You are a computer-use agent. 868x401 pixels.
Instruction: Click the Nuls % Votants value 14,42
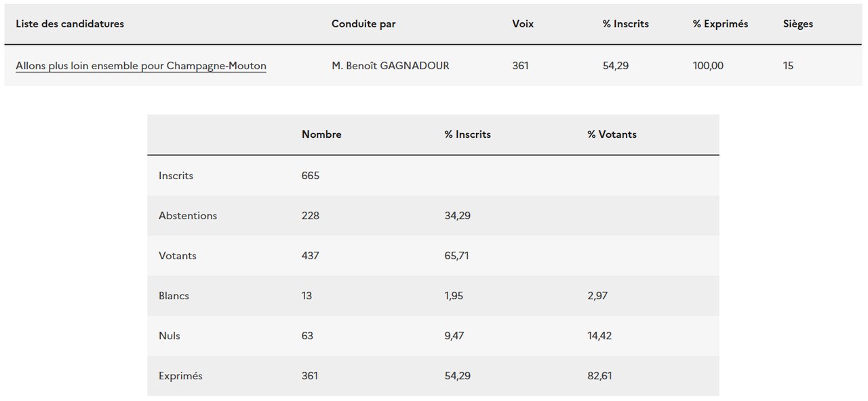coord(600,336)
